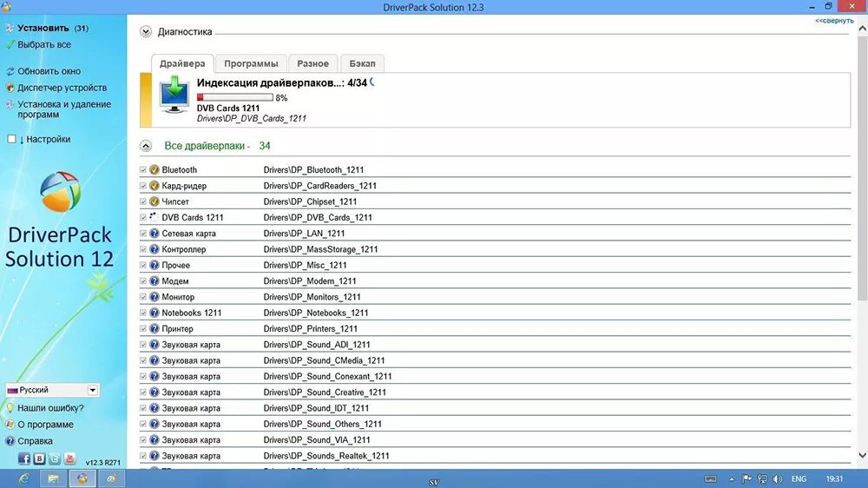The width and height of the screenshot is (868, 488).
Task: Open Internet Explorer from taskbar
Action: (23, 478)
